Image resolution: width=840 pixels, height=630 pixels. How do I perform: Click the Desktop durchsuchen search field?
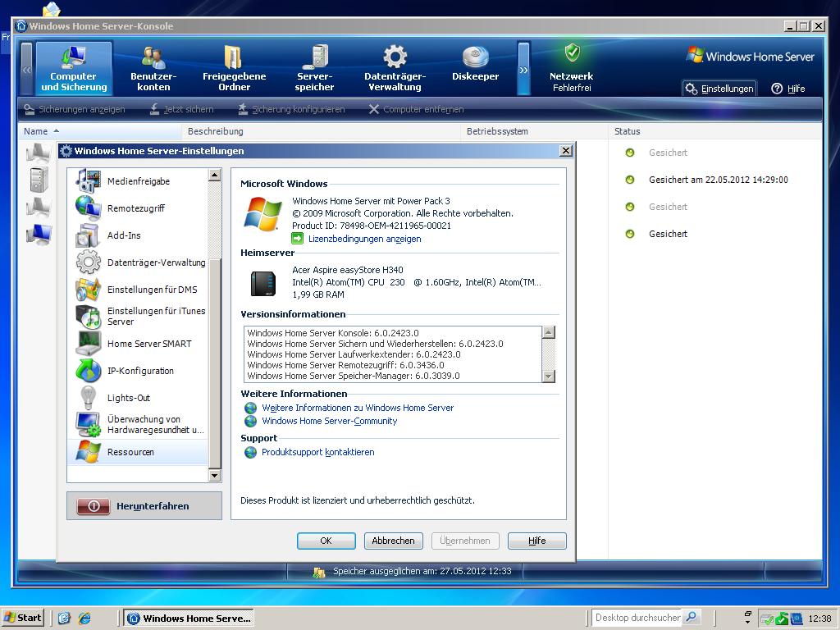637,618
